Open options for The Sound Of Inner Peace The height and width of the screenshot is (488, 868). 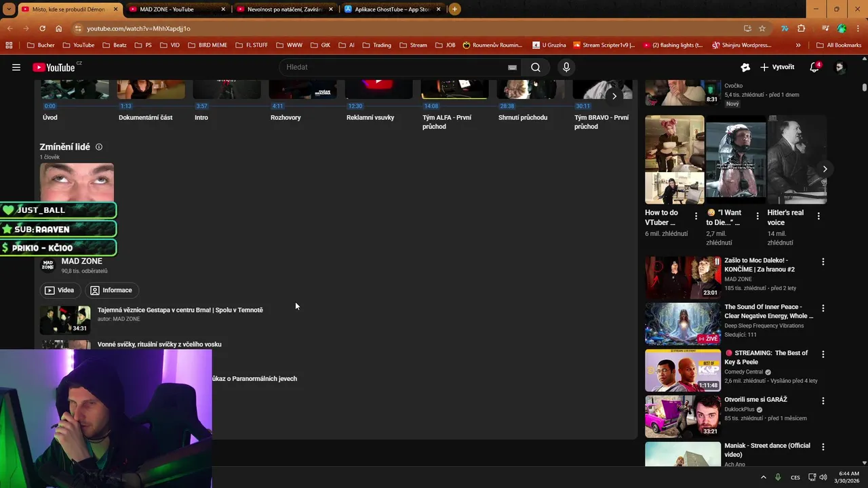pyautogui.click(x=823, y=308)
